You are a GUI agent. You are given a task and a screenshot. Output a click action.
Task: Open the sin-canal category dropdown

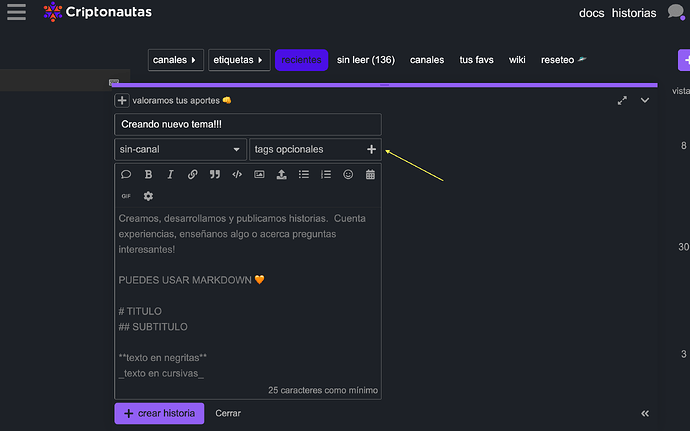(180, 149)
